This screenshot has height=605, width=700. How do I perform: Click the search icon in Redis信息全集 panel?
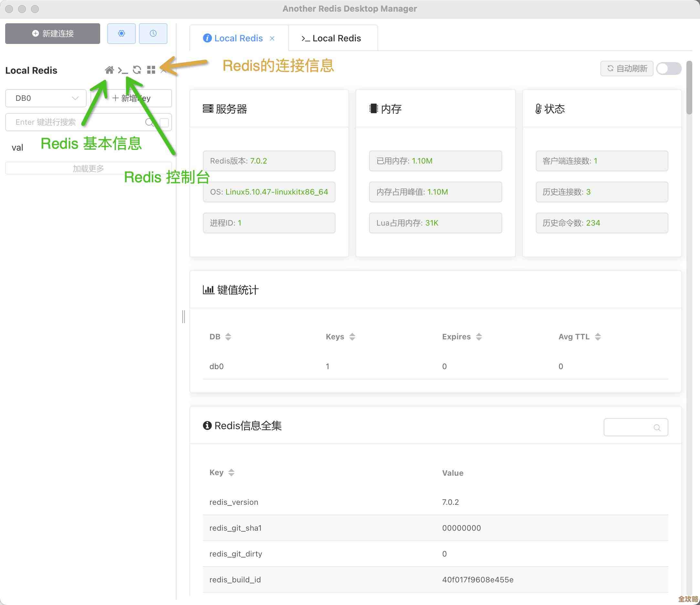coord(657,427)
